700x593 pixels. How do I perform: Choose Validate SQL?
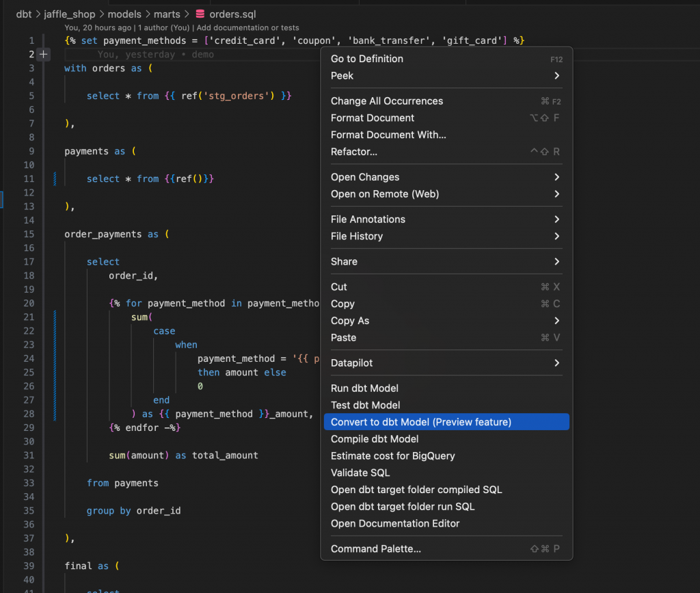[446, 473]
